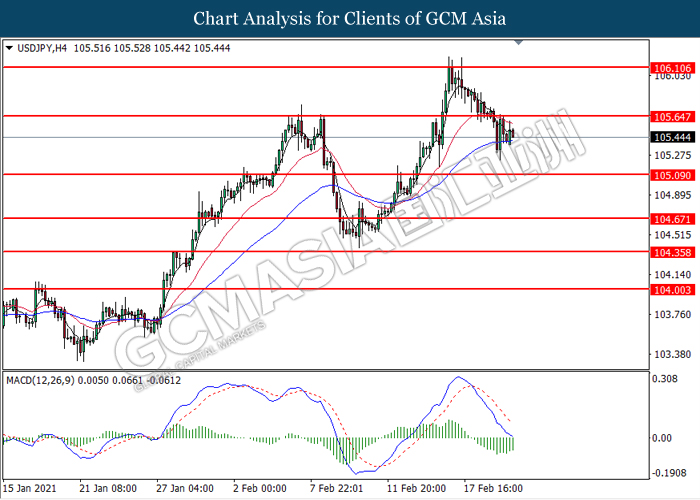Click the 11 Feb 20:00 time axis label

tap(416, 488)
